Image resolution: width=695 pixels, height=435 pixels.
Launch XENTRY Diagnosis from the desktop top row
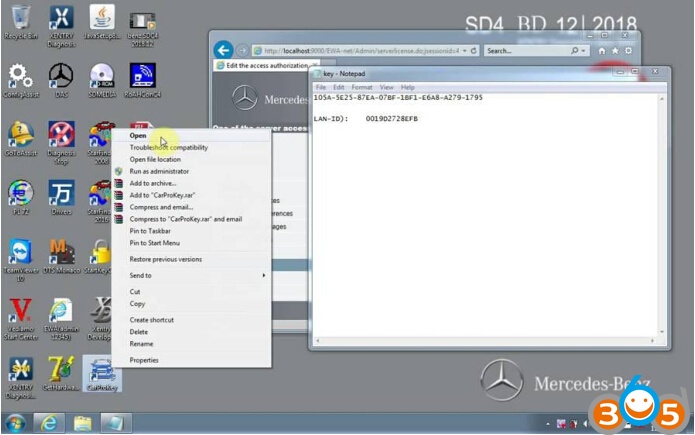click(x=61, y=26)
